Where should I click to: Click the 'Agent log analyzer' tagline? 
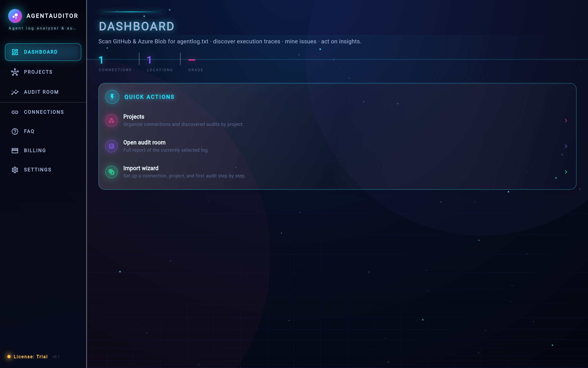pos(42,28)
